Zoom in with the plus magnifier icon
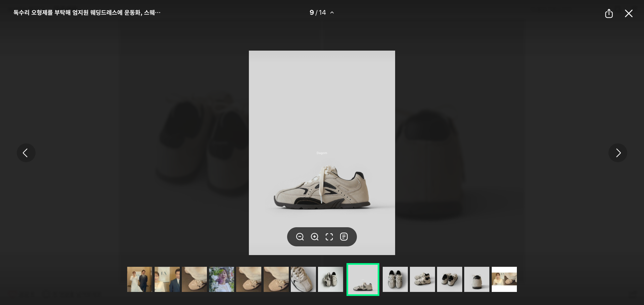The width and height of the screenshot is (644, 305). tap(315, 237)
